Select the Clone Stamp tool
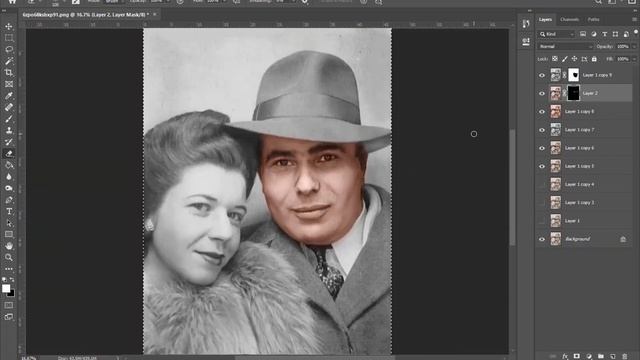The width and height of the screenshot is (640, 360). (9, 131)
